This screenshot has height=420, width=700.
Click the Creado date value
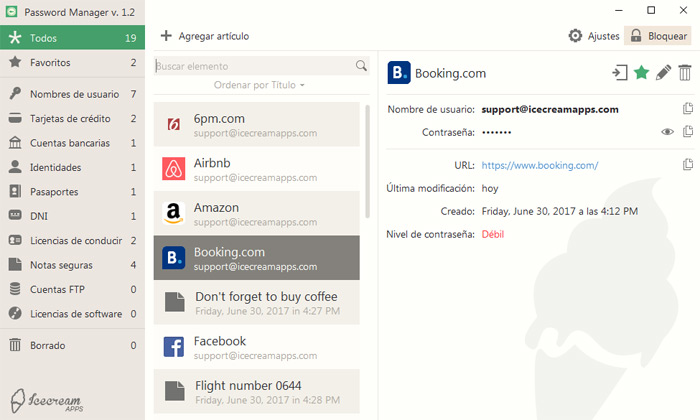(560, 211)
